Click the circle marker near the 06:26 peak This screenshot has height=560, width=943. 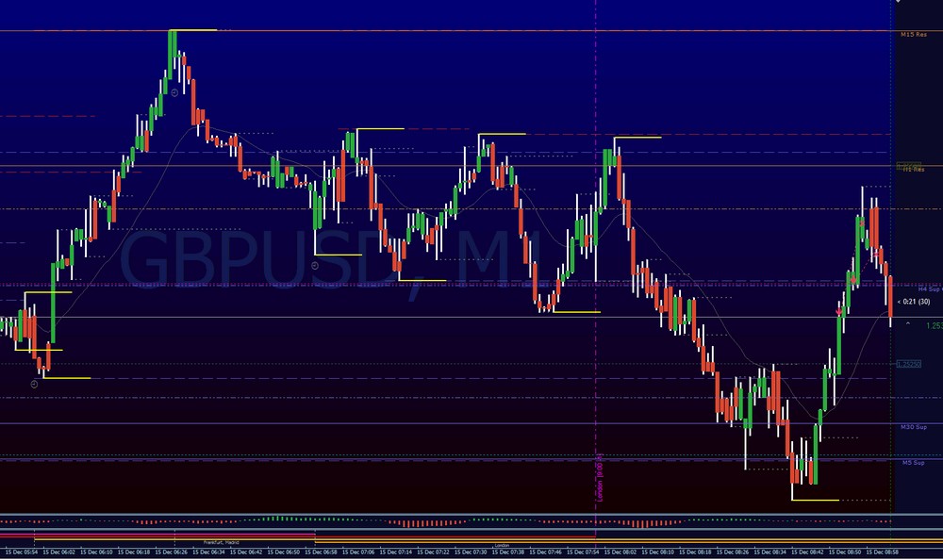(x=174, y=92)
